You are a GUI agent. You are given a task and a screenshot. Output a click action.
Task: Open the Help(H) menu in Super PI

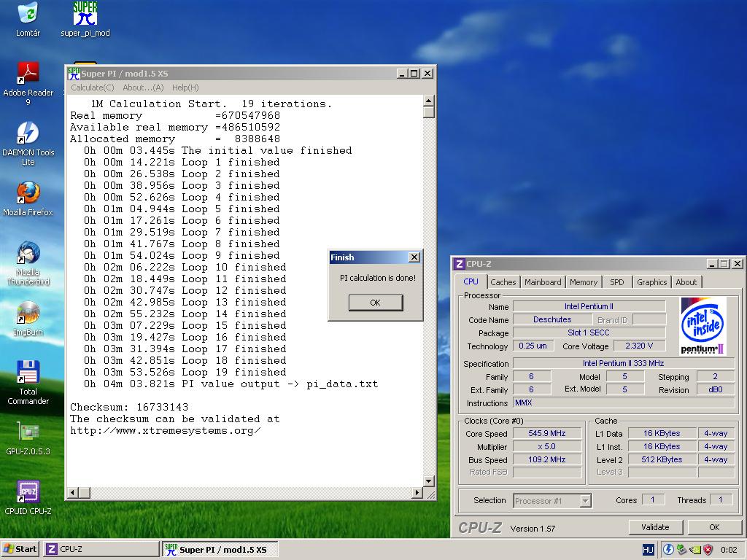point(185,87)
